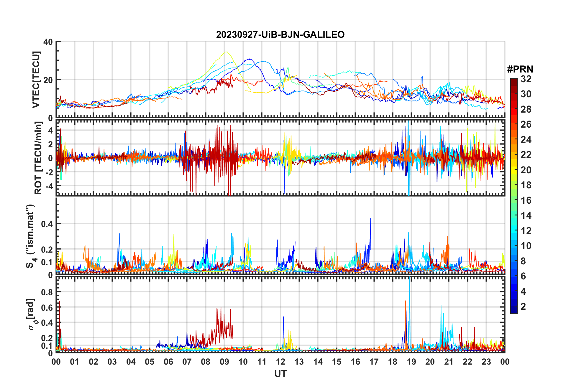
Task: Click the sigma phi [rad] y-axis label
Action: 32,314
